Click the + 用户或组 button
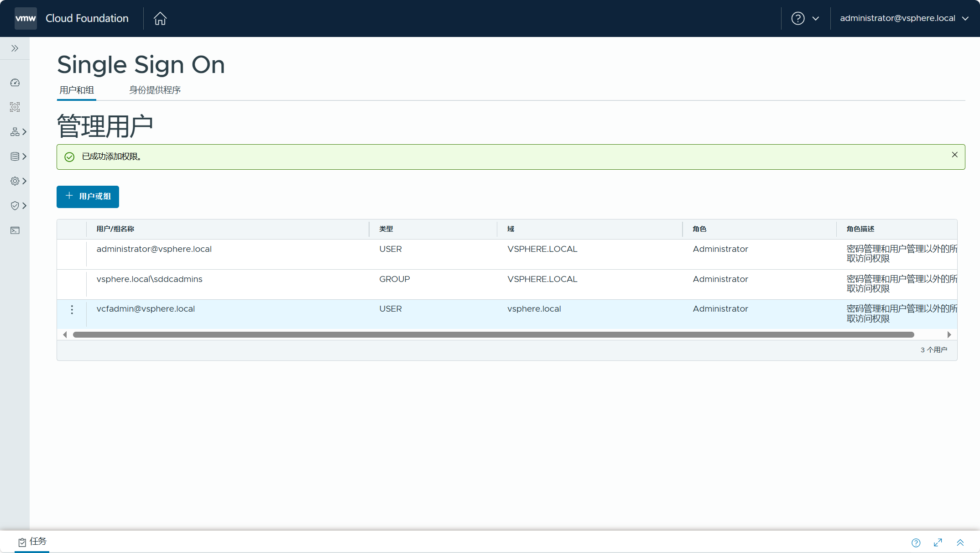Screen dimensions: 980x553 (88, 197)
